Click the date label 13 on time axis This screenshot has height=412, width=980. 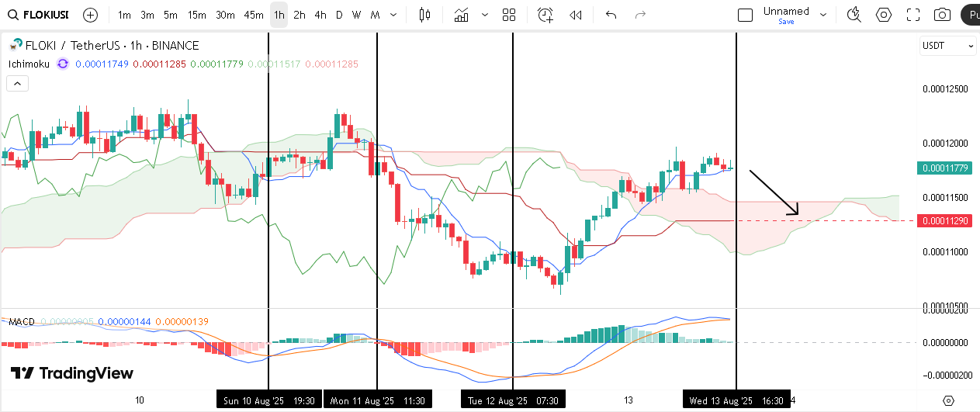(629, 400)
